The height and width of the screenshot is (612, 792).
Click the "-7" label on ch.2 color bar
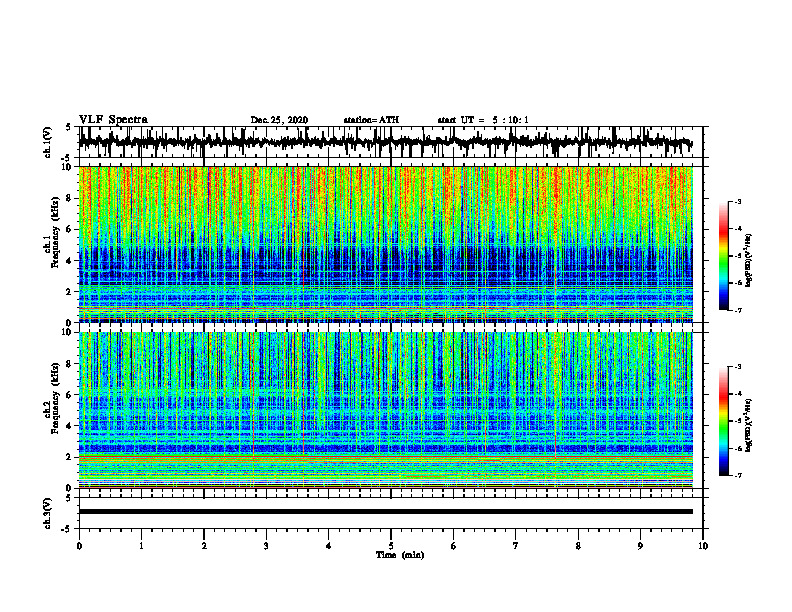737,475
